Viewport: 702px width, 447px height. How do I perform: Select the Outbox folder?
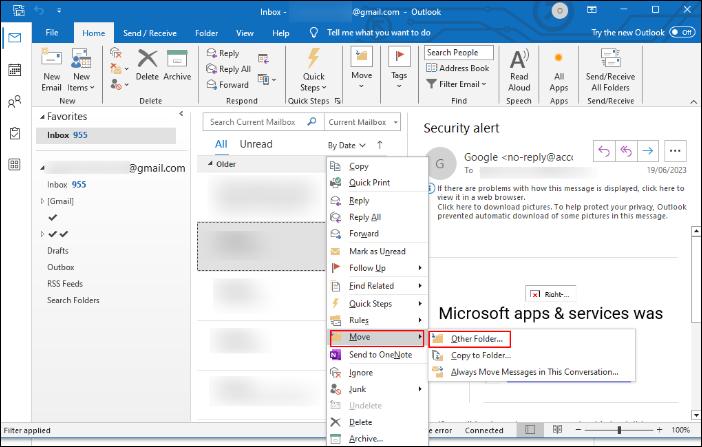tap(60, 267)
